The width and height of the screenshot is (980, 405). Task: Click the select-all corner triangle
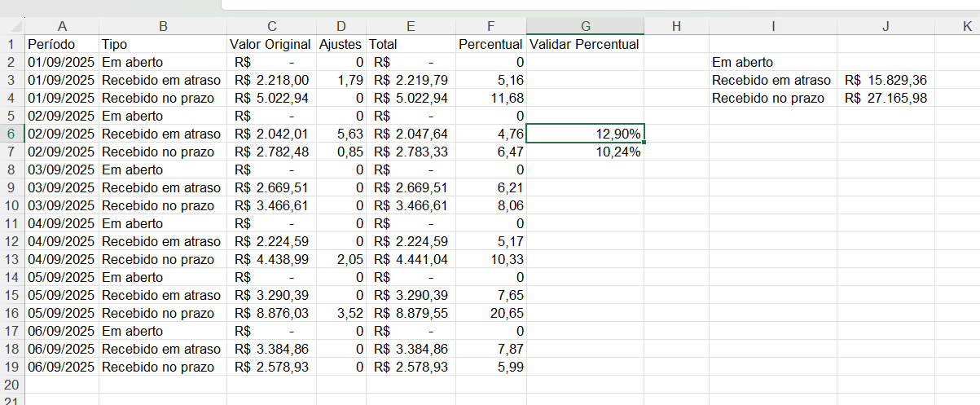point(12,26)
